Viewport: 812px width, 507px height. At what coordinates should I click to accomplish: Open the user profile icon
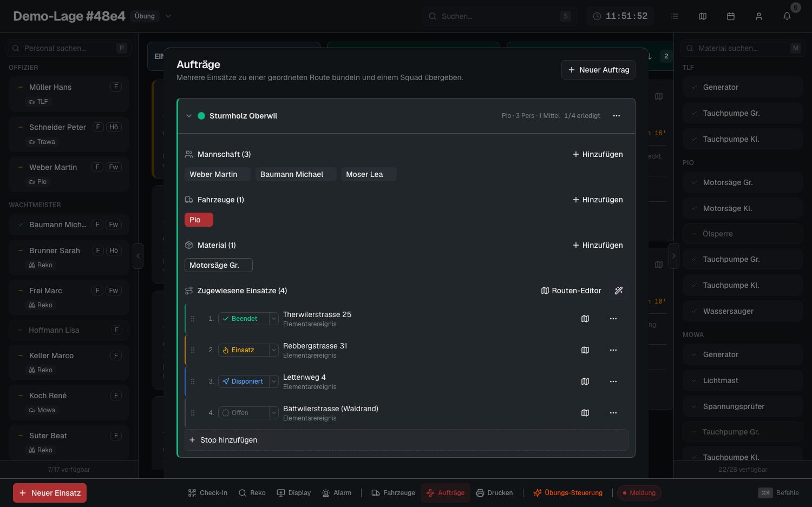[x=759, y=16]
